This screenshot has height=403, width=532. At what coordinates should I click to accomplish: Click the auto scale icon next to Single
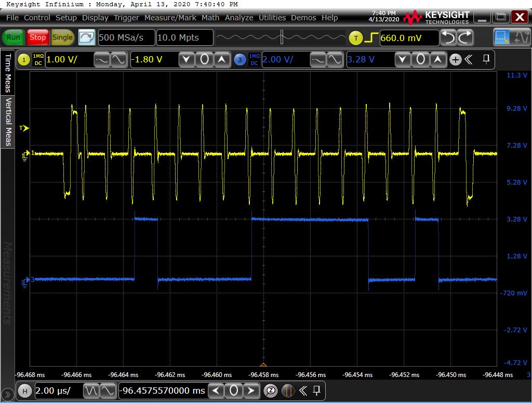[x=87, y=37]
